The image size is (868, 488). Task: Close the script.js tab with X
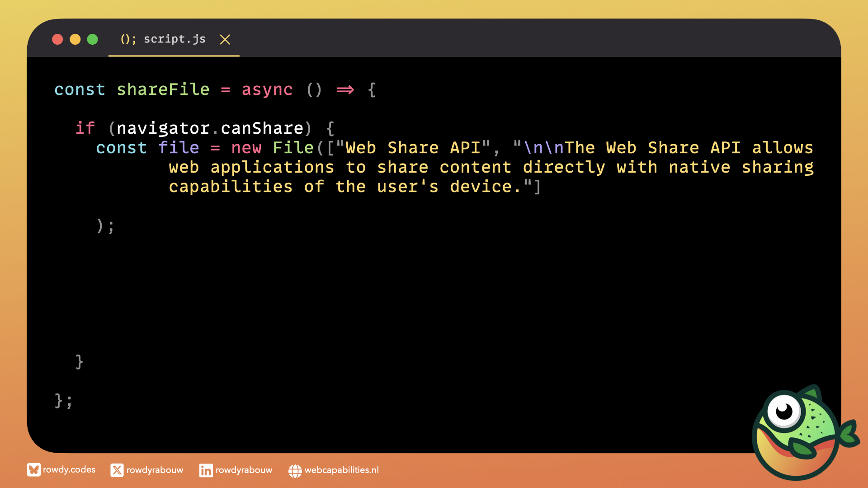coord(225,40)
